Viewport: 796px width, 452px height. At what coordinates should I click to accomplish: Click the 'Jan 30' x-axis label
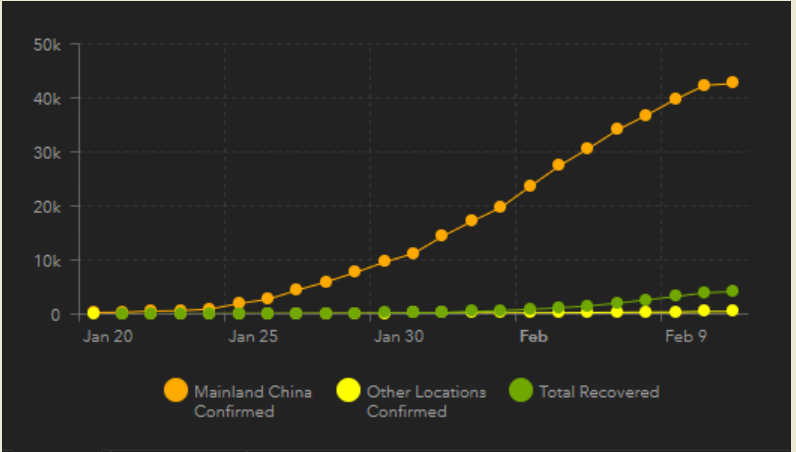click(399, 337)
